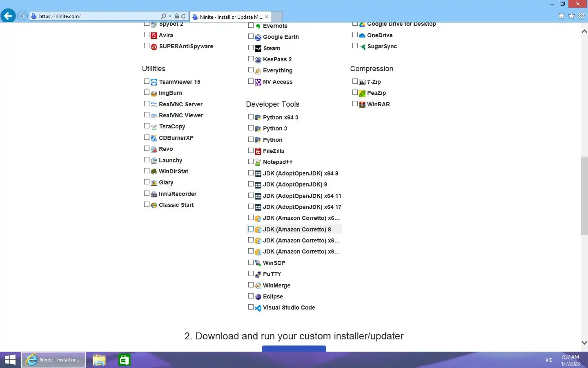The width and height of the screenshot is (588, 368).
Task: Tick the Glary checkbox
Action: [x=147, y=182]
